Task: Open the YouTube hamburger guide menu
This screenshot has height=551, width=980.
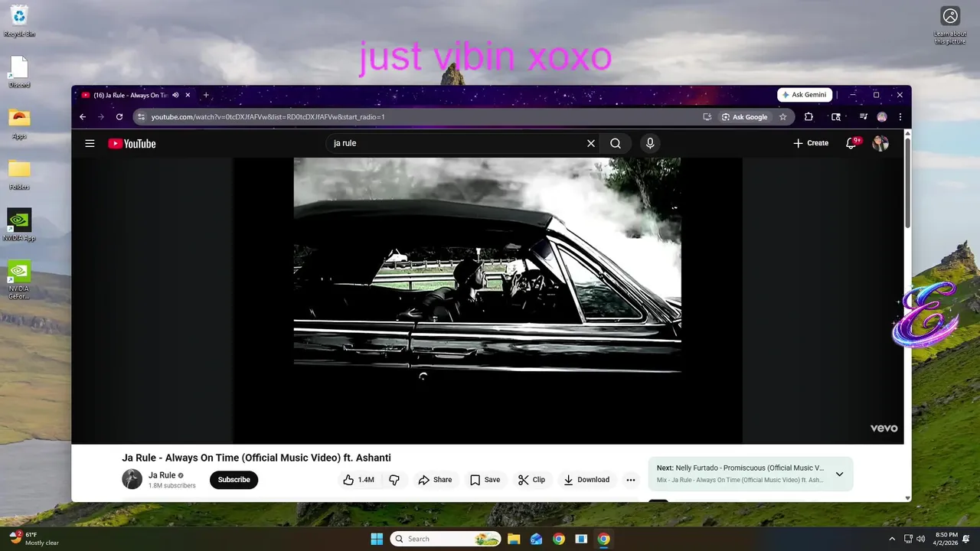Action: 90,143
